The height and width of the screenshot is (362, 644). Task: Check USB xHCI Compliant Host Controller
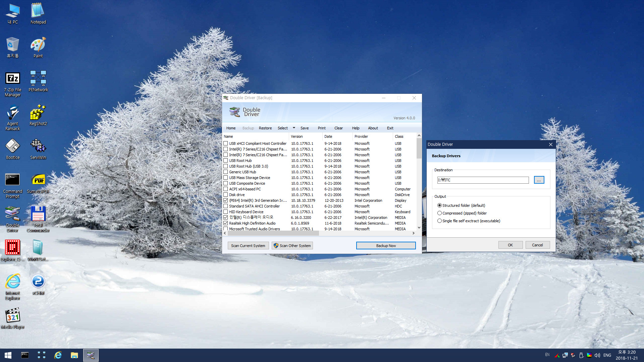(226, 143)
